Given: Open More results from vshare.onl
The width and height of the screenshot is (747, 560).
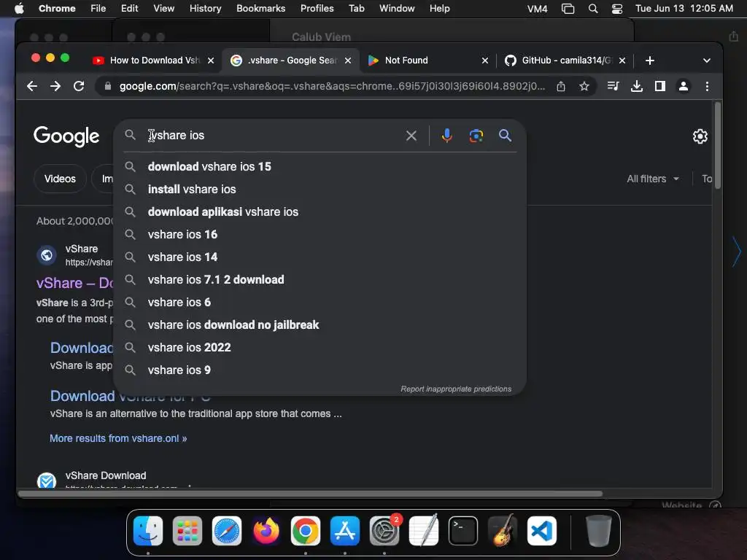Looking at the screenshot, I should point(118,438).
